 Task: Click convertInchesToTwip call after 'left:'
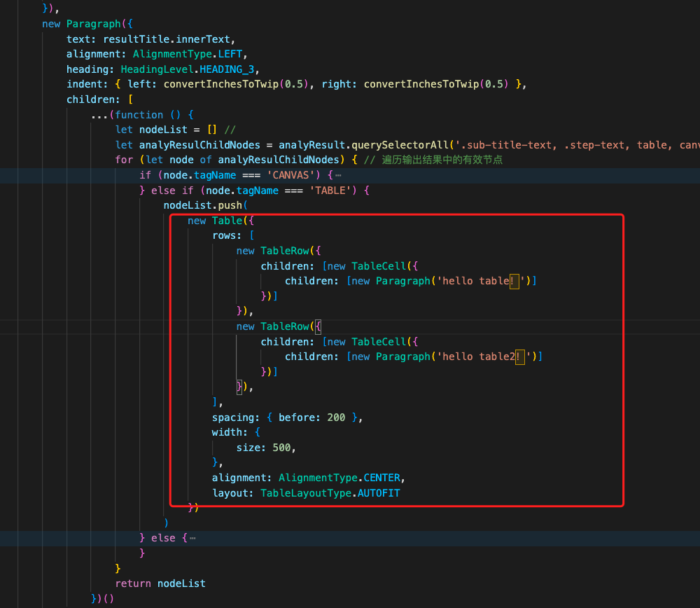tap(236, 85)
